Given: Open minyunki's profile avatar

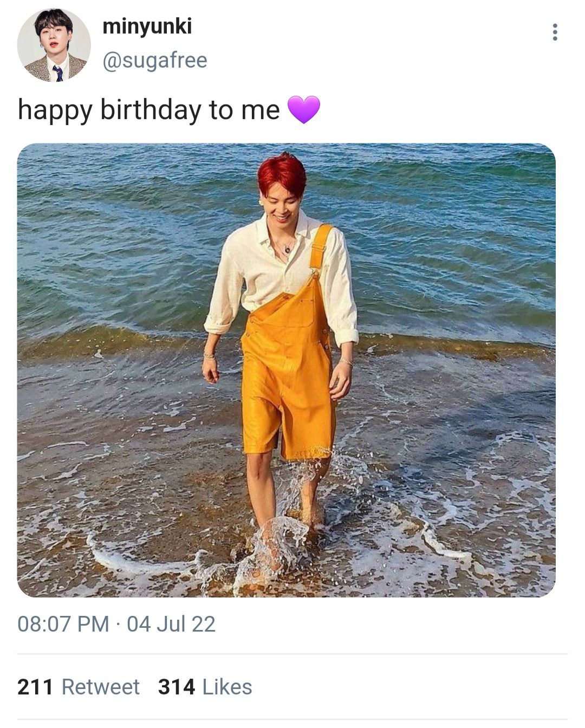Looking at the screenshot, I should pyautogui.click(x=54, y=45).
